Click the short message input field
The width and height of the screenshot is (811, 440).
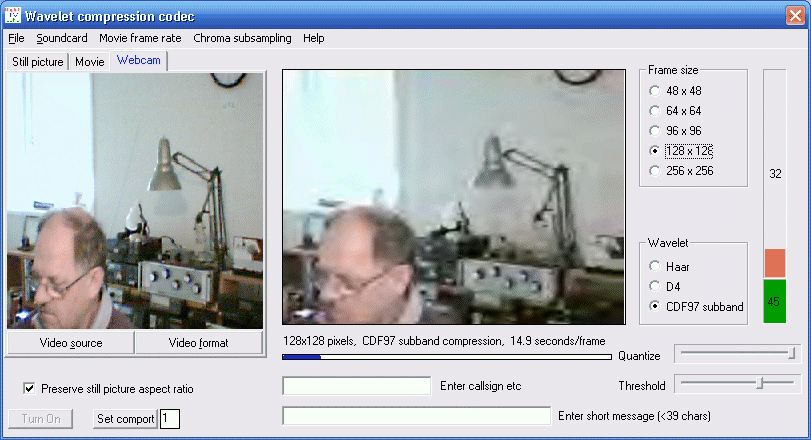tap(416, 416)
